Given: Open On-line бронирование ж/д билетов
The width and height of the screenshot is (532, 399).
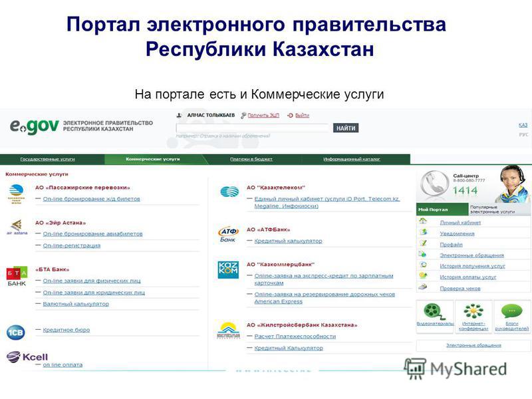Looking at the screenshot, I should click(x=92, y=199).
